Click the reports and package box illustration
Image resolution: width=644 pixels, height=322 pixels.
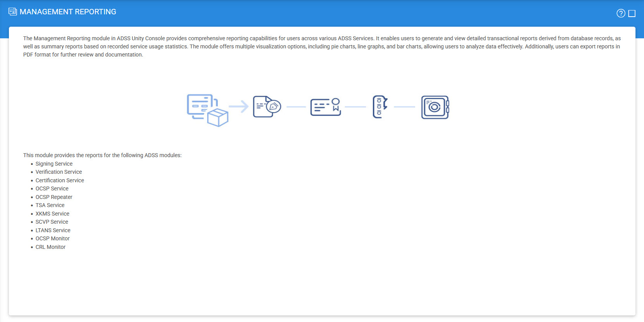207,110
